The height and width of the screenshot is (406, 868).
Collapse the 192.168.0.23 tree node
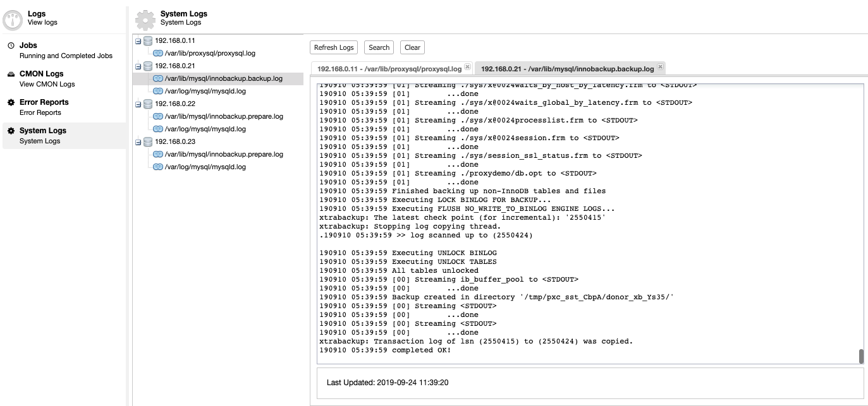tap(138, 142)
